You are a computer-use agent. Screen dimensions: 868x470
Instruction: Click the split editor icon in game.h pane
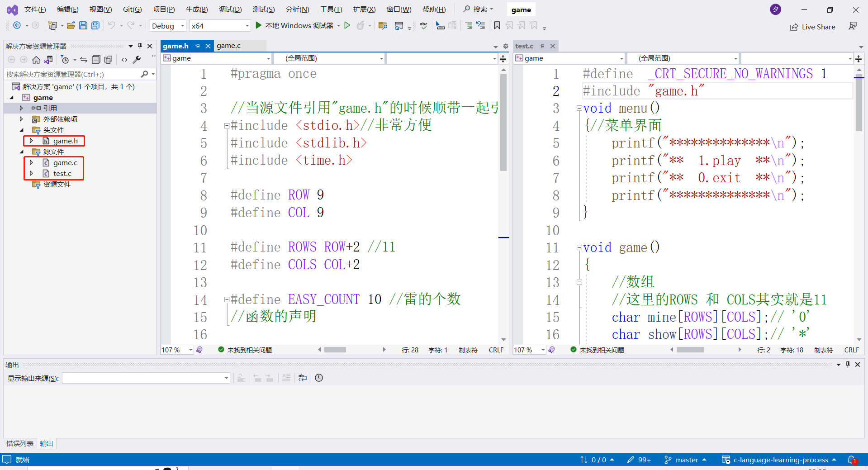pos(503,58)
